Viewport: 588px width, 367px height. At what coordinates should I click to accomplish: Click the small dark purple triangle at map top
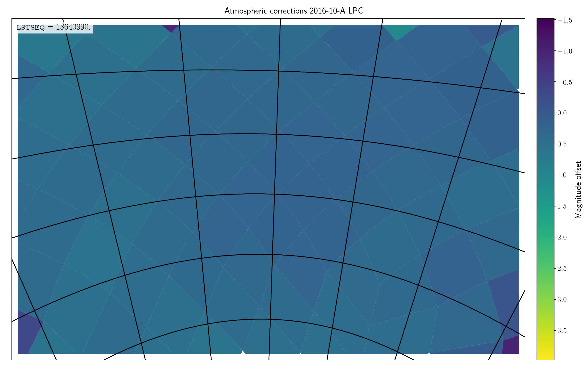171,28
